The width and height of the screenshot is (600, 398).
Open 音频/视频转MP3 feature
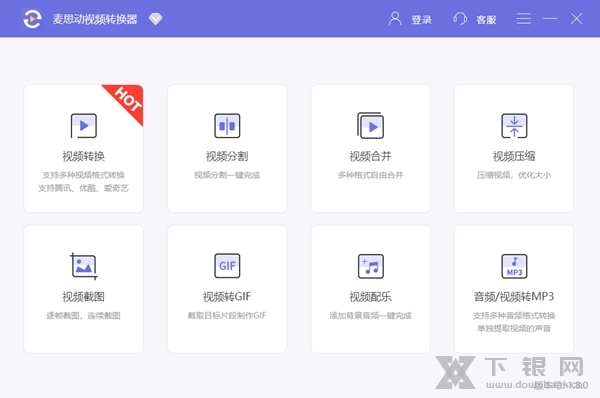point(514,289)
